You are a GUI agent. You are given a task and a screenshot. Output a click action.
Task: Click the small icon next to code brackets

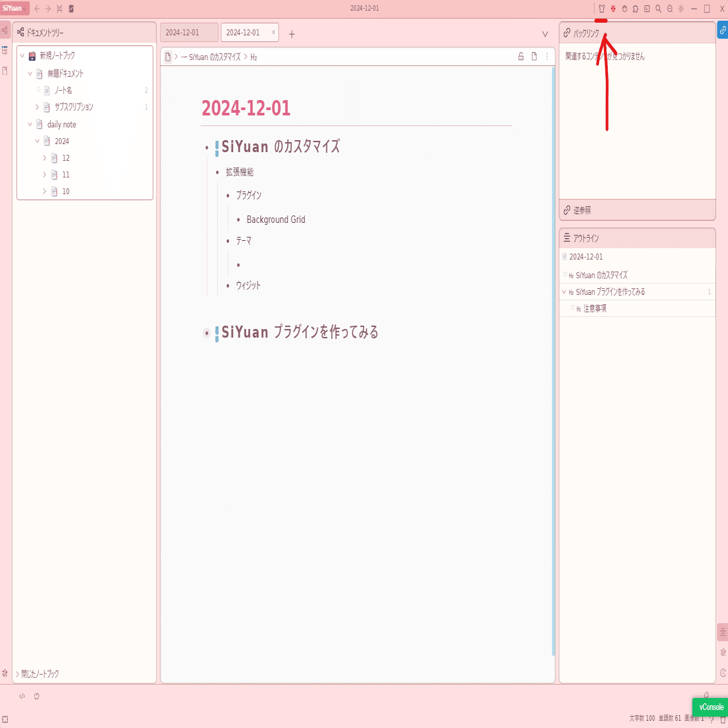click(x=37, y=696)
